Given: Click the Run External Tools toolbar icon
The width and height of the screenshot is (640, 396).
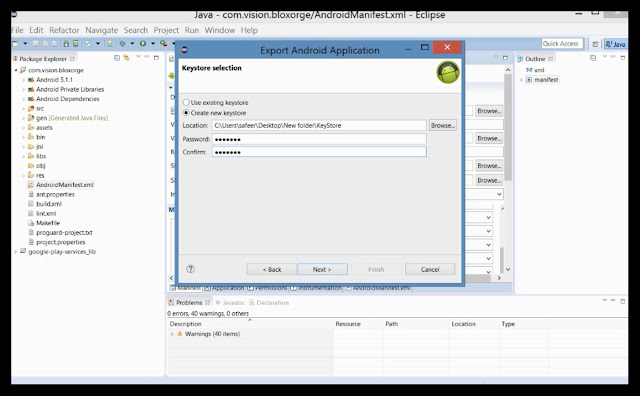Looking at the screenshot, I should 163,43.
